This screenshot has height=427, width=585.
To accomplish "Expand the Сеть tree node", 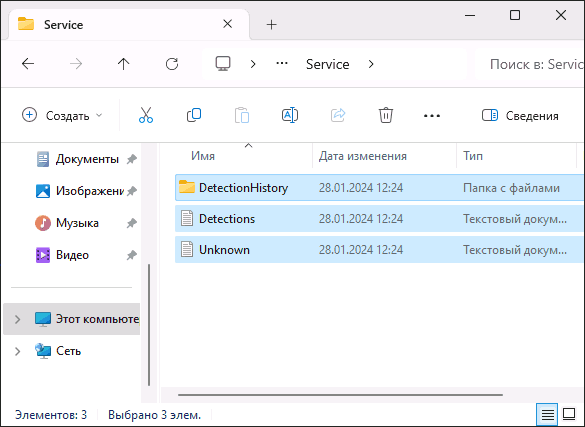I will point(17,351).
